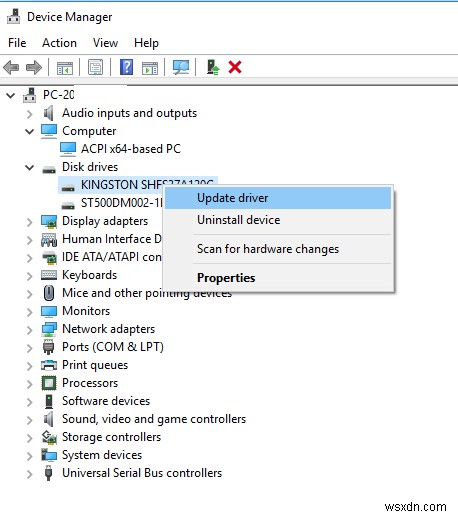The width and height of the screenshot is (458, 517).
Task: Click the PC-20 root computer icon
Action: pos(30,95)
